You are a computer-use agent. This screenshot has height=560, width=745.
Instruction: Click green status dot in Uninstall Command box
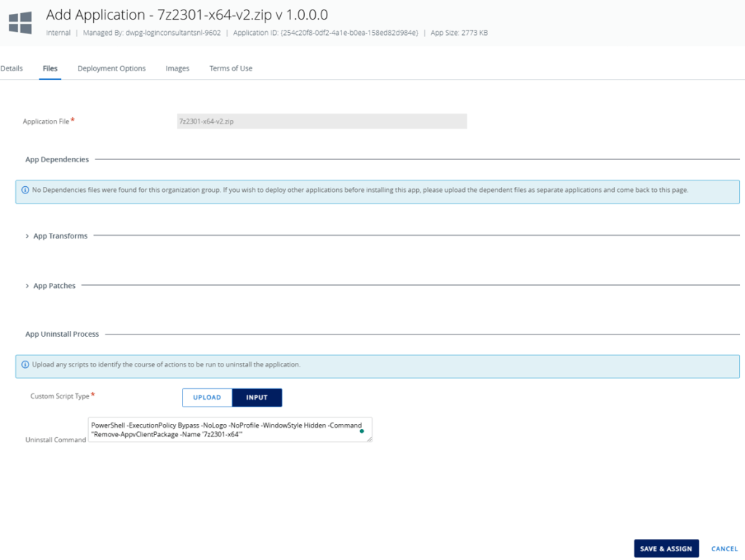[x=362, y=431]
